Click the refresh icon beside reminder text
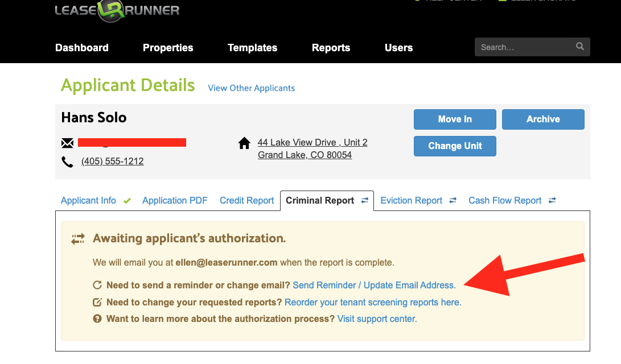Image resolution: width=621 pixels, height=364 pixels. [x=97, y=286]
